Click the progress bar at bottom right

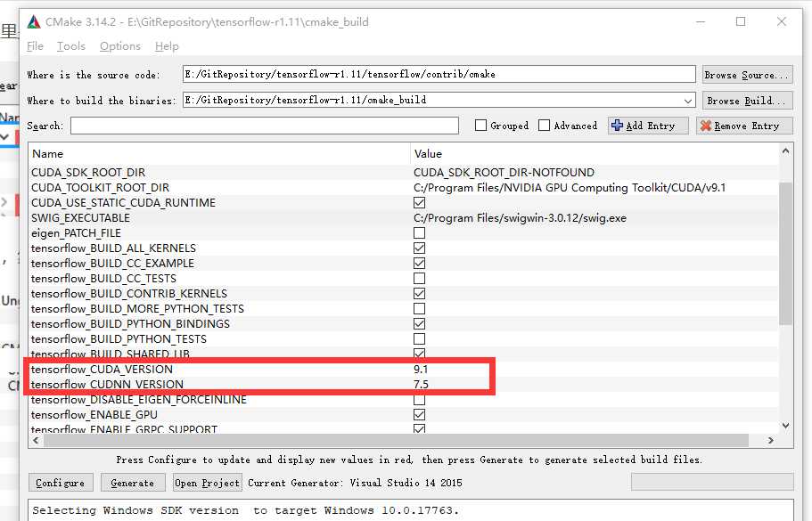coord(712,482)
